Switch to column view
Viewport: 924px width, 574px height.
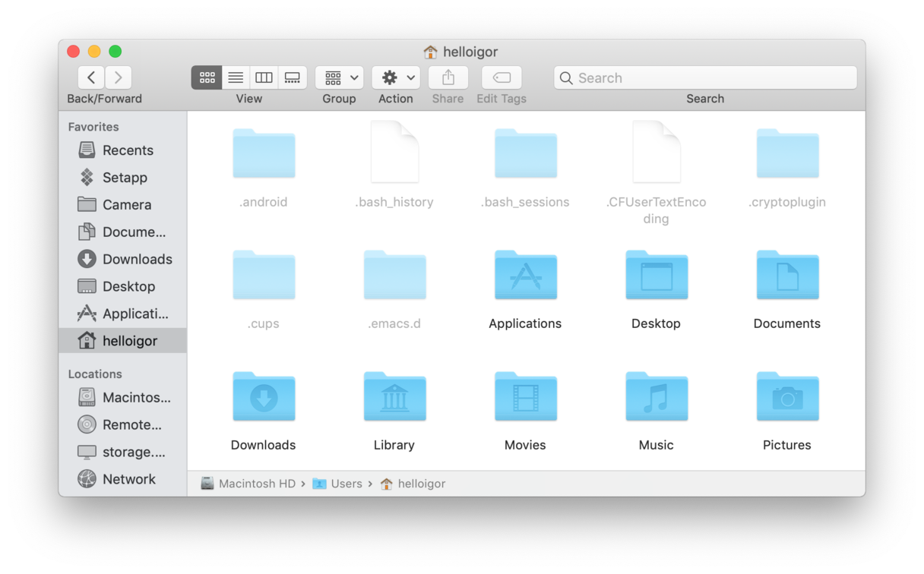(264, 77)
